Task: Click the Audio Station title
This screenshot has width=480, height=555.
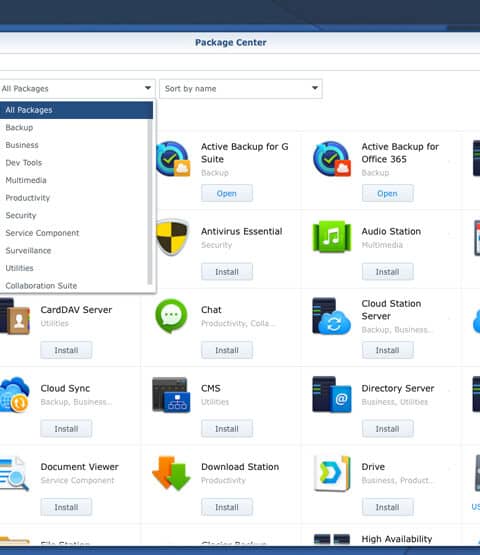Action: click(391, 231)
